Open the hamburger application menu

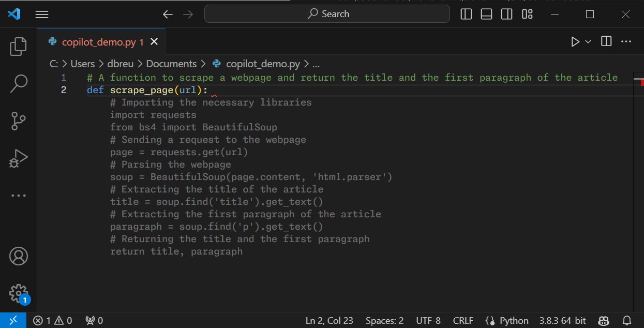pyautogui.click(x=41, y=14)
